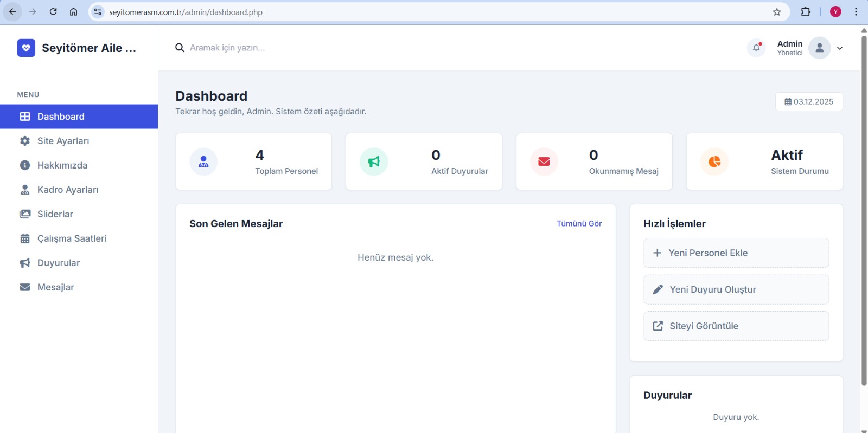Open Site Ayarları in the sidebar
This screenshot has width=868, height=433.
coord(63,141)
